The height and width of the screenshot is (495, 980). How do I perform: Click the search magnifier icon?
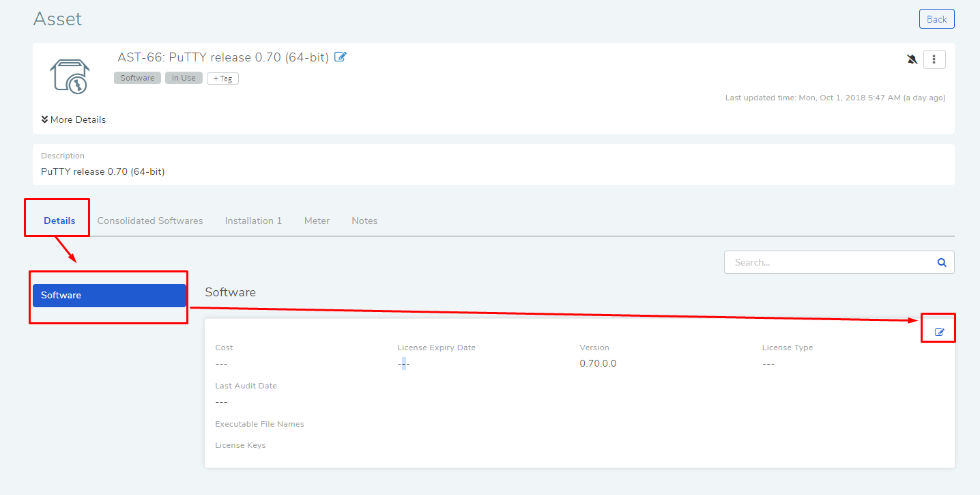942,262
